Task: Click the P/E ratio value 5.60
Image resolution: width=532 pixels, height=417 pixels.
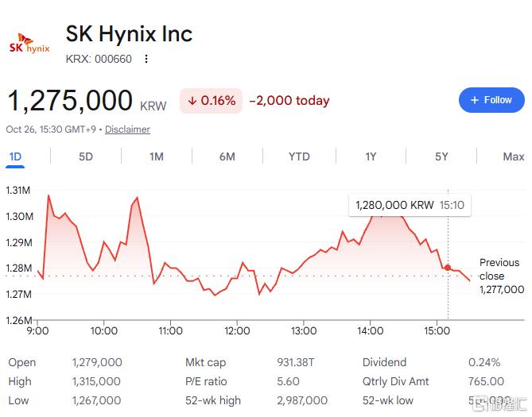Action: 288,381
